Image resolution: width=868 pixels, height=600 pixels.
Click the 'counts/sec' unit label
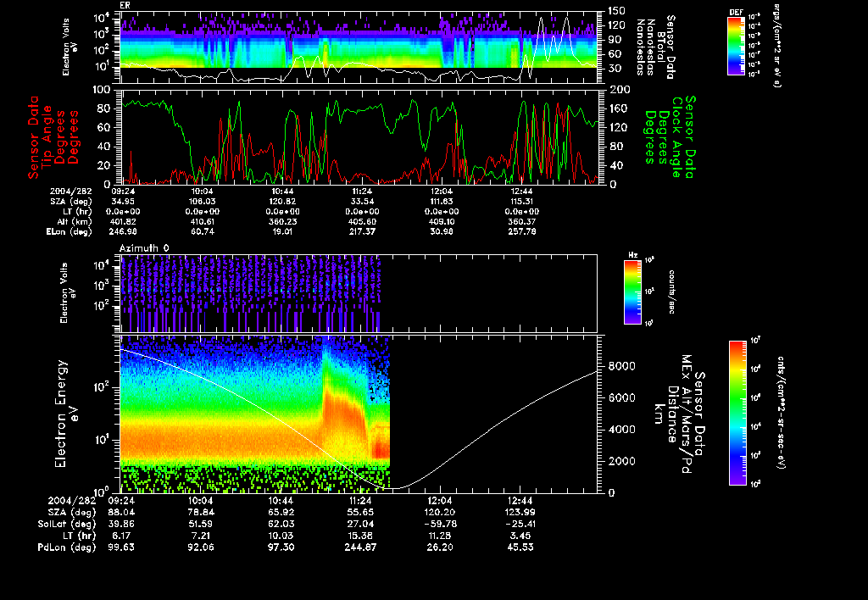[x=672, y=292]
